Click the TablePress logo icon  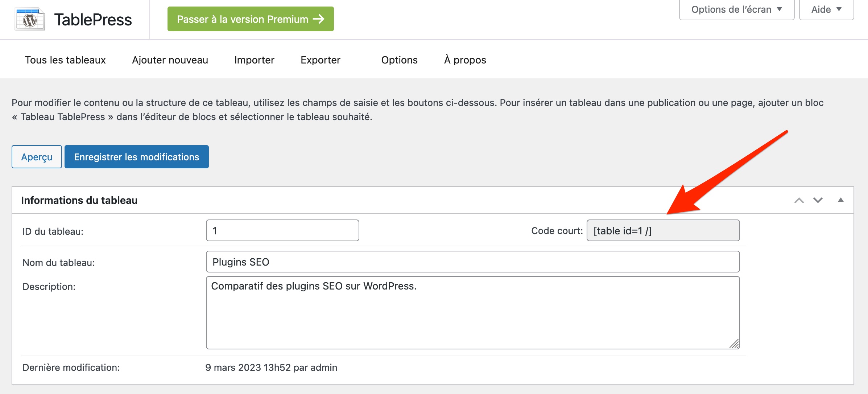point(30,19)
